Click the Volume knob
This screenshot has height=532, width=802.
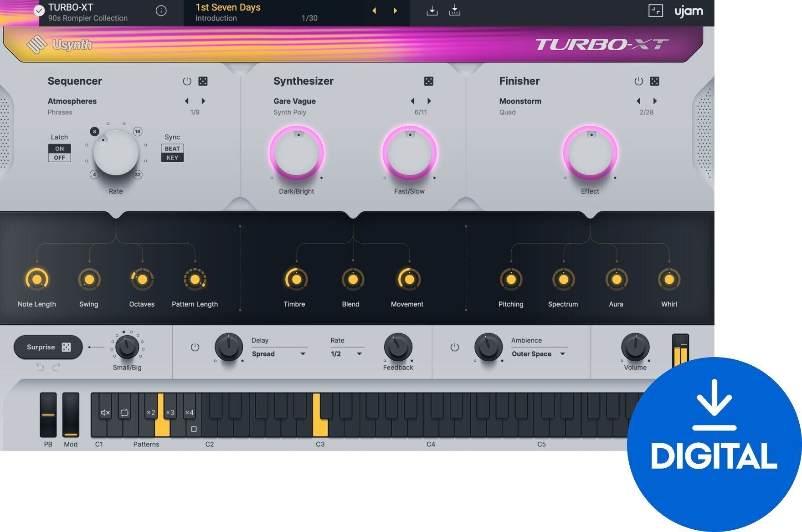(635, 347)
